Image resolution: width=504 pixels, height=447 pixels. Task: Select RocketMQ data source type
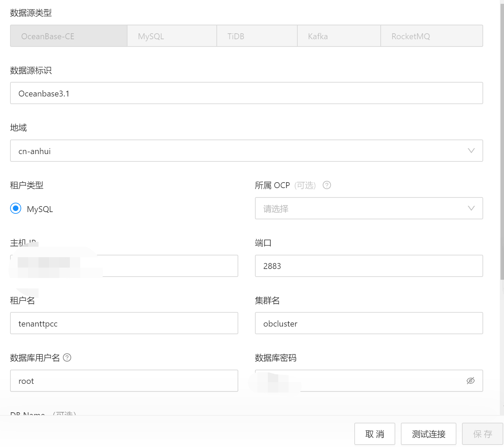click(x=432, y=36)
